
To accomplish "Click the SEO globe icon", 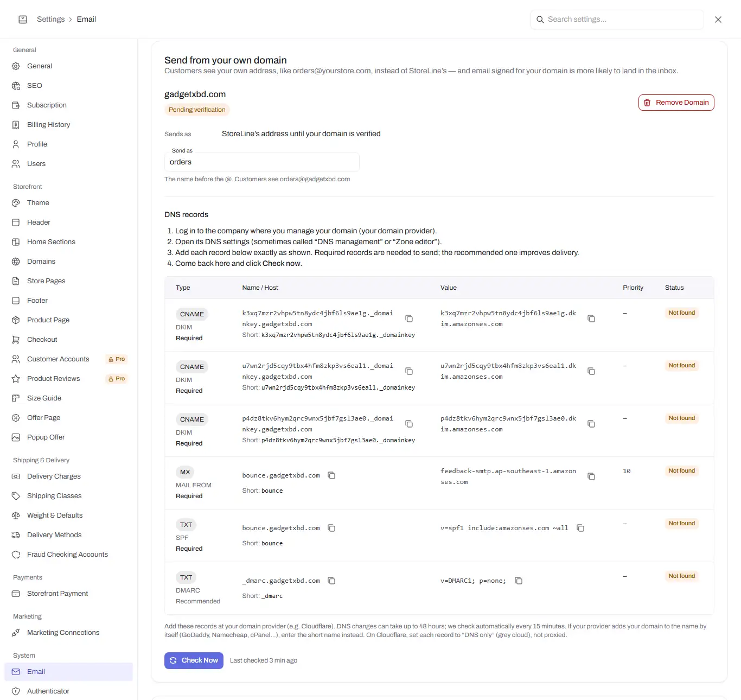I will tap(16, 86).
